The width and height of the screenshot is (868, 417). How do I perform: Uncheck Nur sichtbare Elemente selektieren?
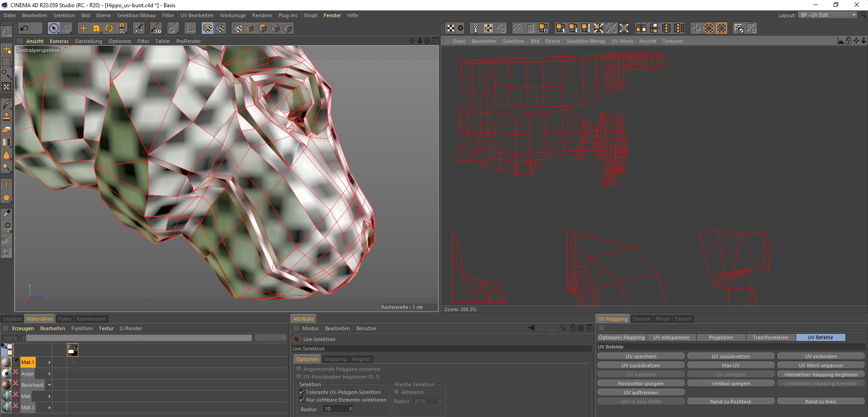[x=302, y=400]
